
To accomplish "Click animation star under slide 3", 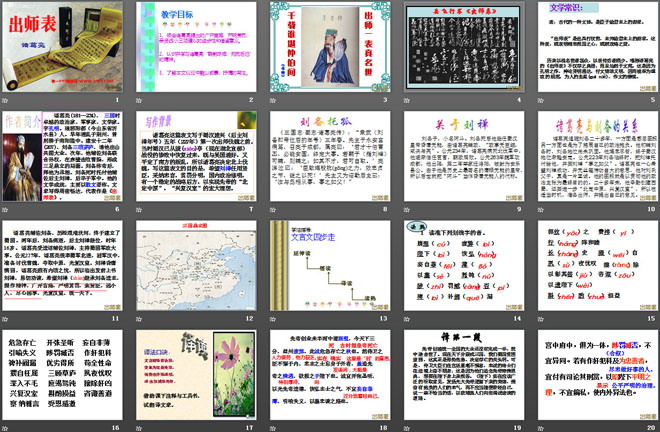I will 273,100.
